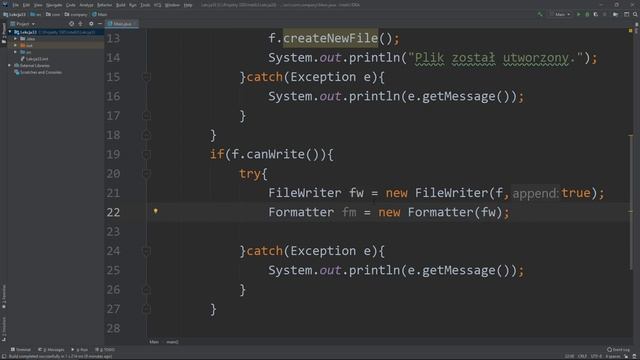Click the src breadcrumb in navigation bar
This screenshot has height=360, width=640.
click(36, 14)
